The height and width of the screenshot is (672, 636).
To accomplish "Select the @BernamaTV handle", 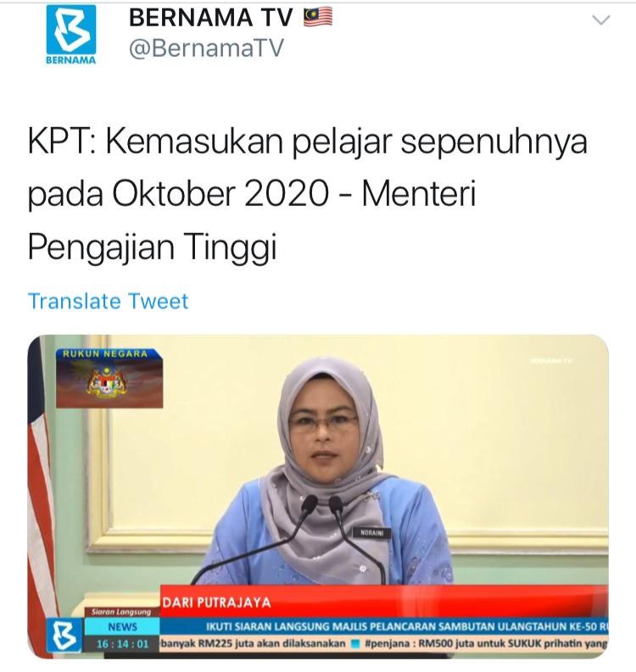I will point(206,47).
